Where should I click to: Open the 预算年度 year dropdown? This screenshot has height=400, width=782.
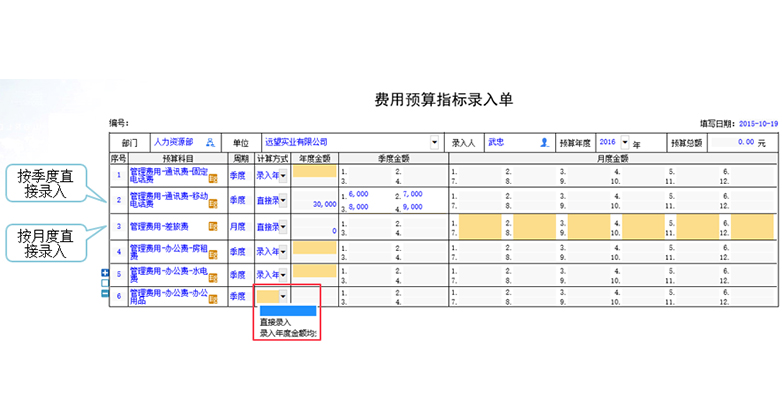pos(625,143)
